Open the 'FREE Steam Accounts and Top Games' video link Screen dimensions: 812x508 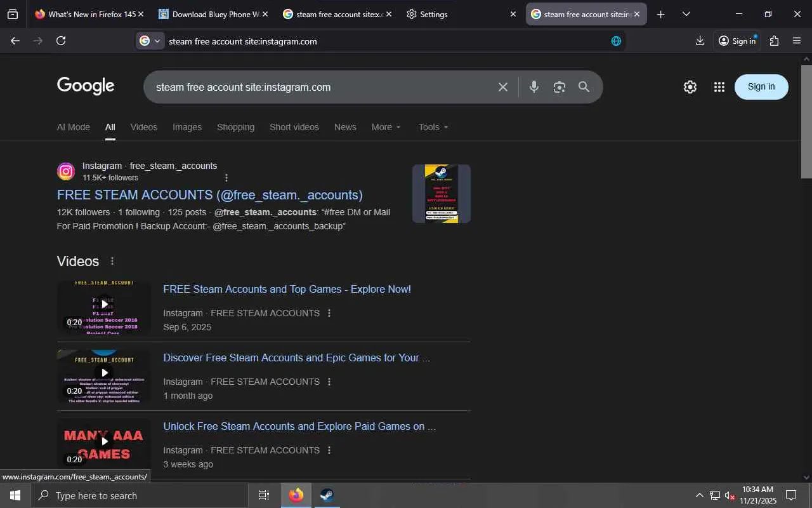[287, 289]
